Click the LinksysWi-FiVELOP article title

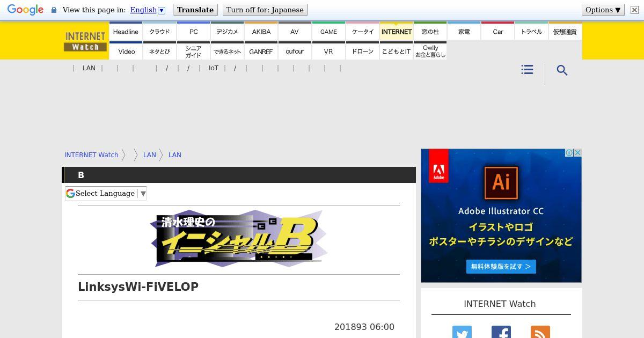pos(138,286)
